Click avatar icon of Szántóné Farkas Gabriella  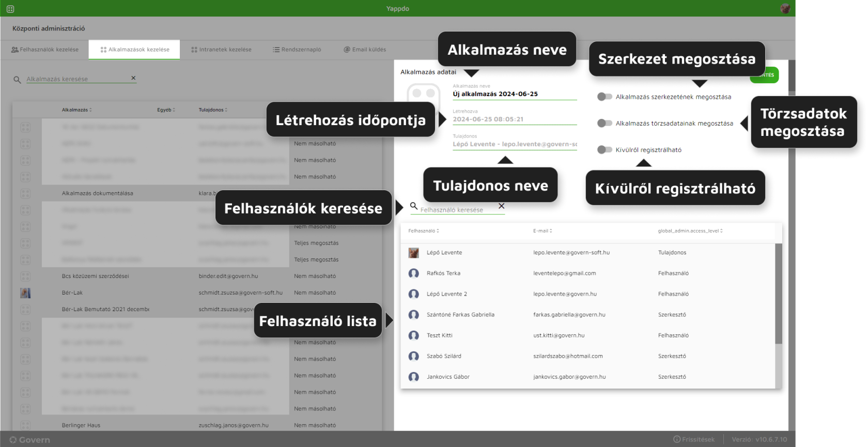click(414, 315)
